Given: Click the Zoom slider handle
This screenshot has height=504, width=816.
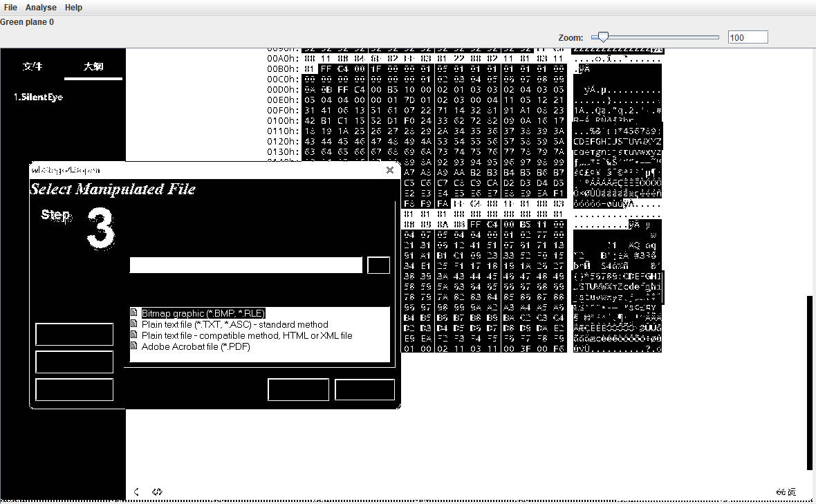Looking at the screenshot, I should click(x=604, y=37).
